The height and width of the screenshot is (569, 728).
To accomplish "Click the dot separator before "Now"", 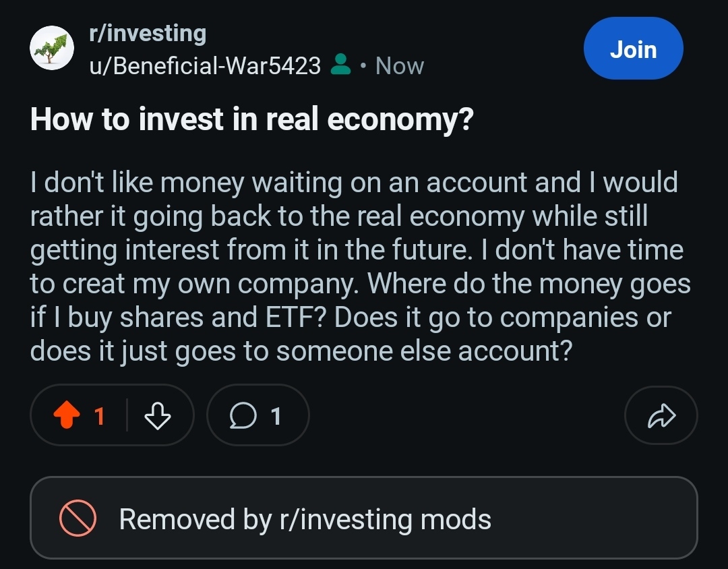I will (363, 66).
